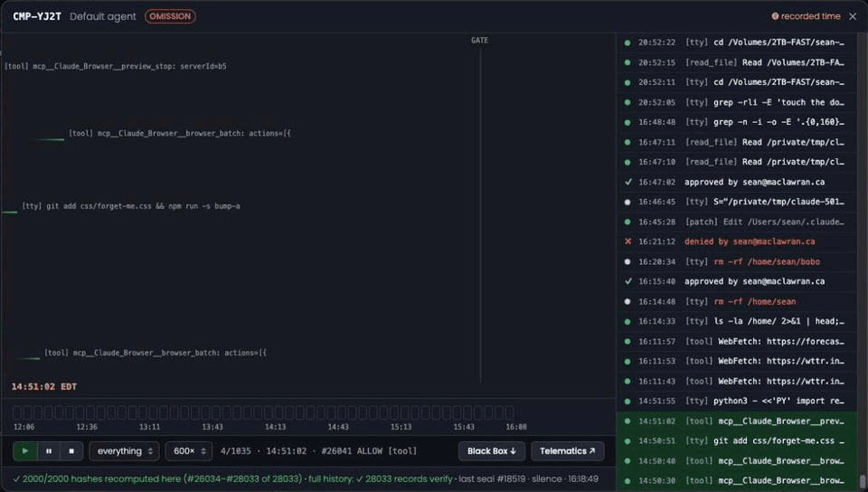Screen dimensions: 868x492
Task: Jump to 12:36 on the timeline
Action: (x=87, y=427)
